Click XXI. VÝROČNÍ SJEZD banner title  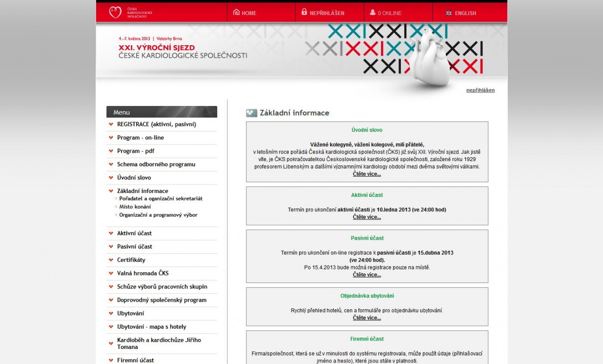point(157,48)
